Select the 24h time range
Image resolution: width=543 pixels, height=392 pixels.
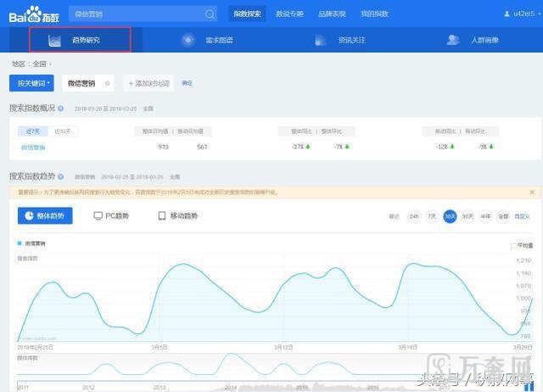[414, 216]
